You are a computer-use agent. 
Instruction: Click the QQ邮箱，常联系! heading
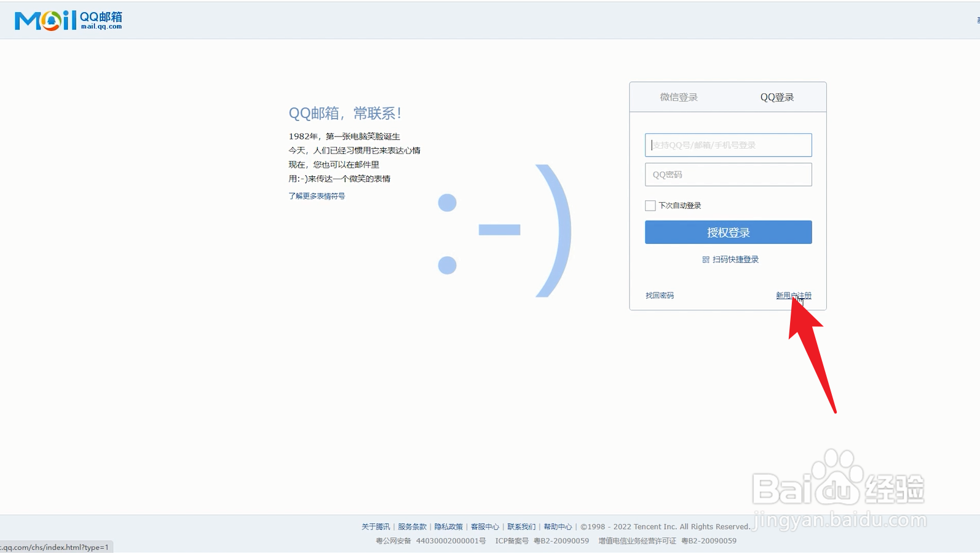coord(346,114)
